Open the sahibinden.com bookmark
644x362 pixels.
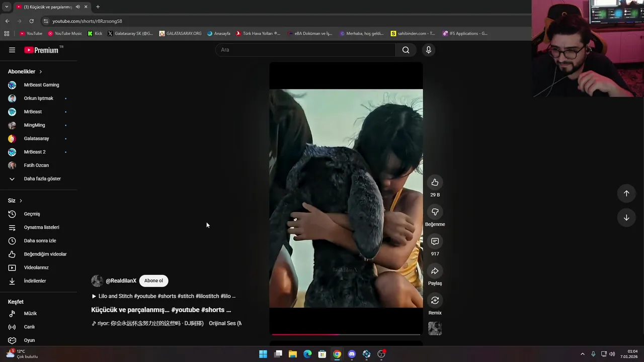pos(413,34)
